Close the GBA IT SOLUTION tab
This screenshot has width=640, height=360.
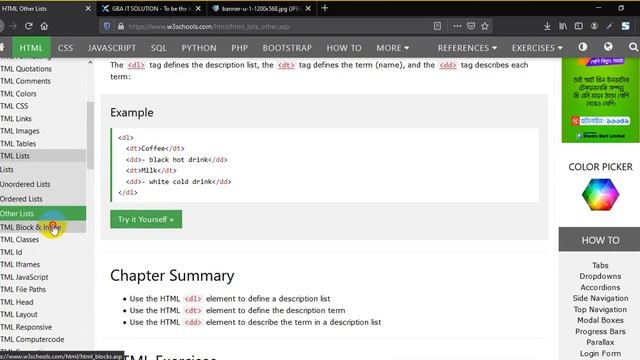[x=198, y=8]
